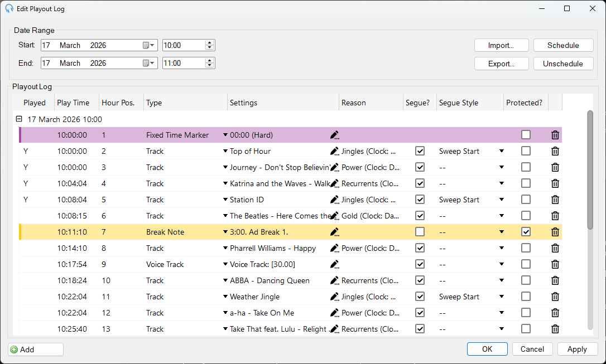606x364 pixels.
Task: Edit the Fixed Time Marker settings pencil icon
Action: [335, 135]
